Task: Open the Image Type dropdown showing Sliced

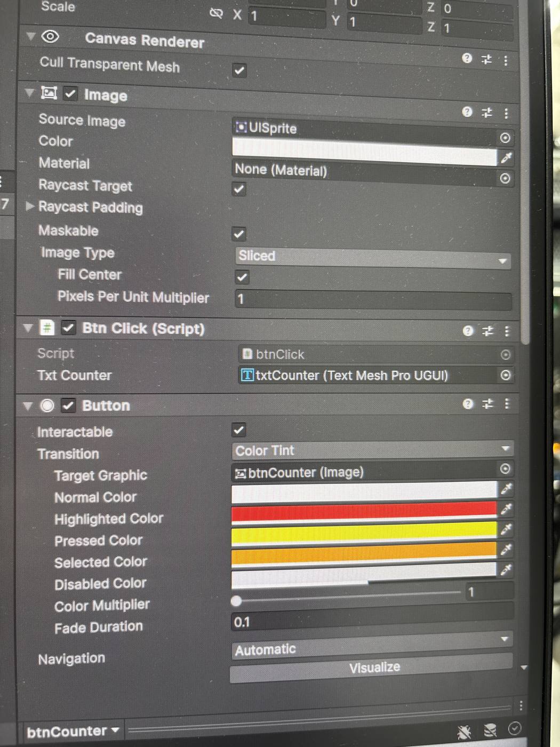Action: point(373,258)
